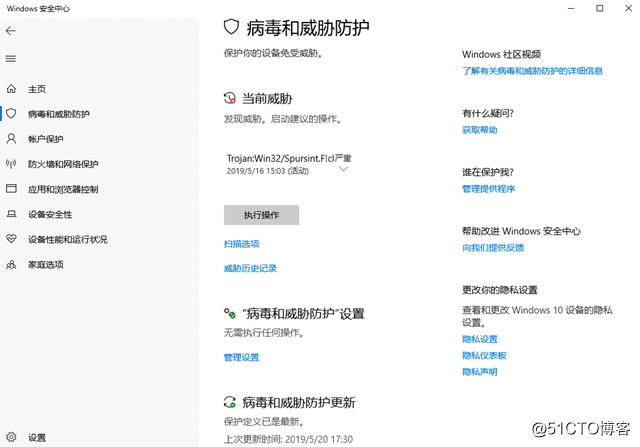Click the 向我们提供反馈 link

click(x=493, y=247)
